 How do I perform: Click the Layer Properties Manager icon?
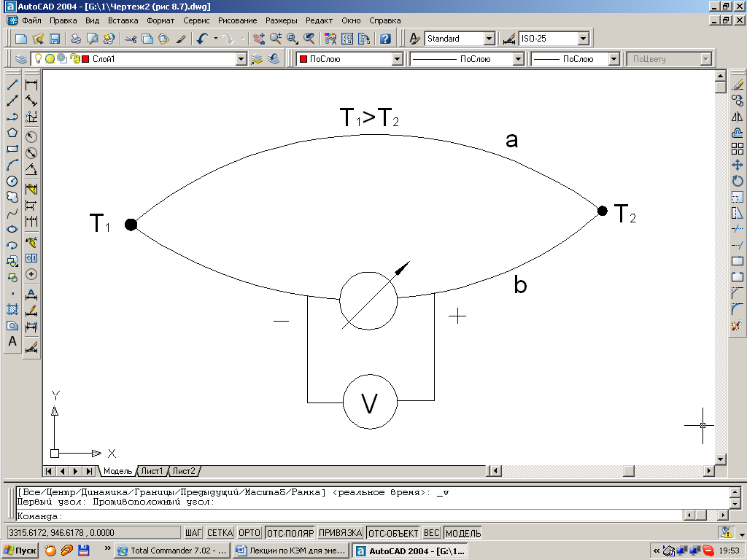pos(21,59)
